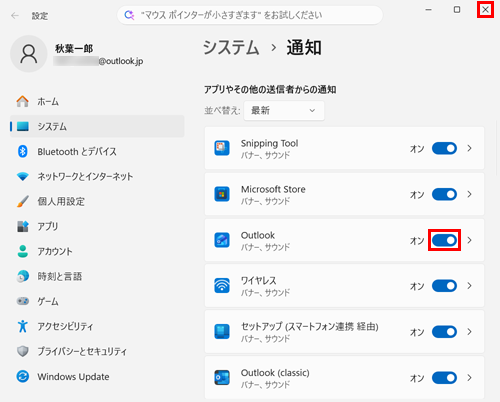
Task: Expand Outlook (classic) notification settings chevron
Action: 469,378
